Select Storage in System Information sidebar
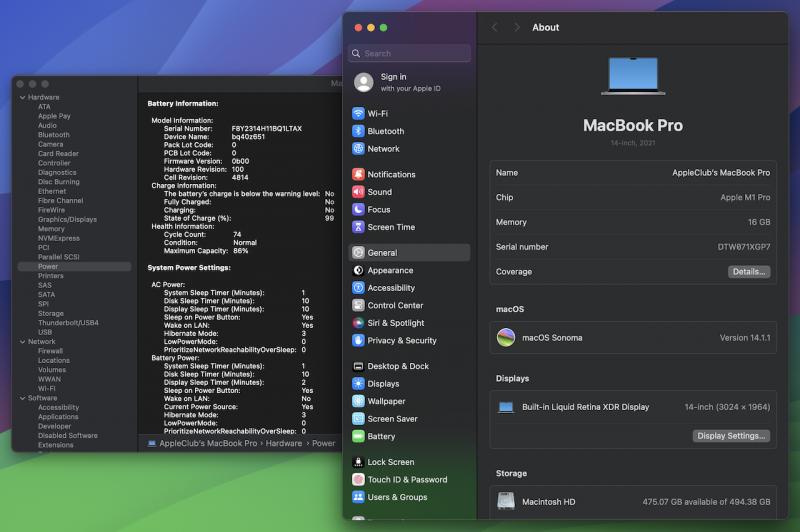 click(x=51, y=313)
